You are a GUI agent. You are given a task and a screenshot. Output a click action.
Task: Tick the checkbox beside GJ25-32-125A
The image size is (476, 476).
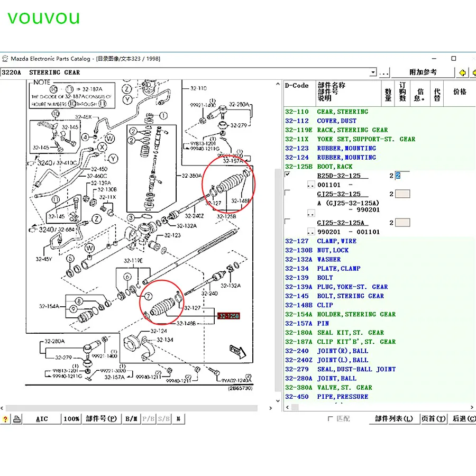point(287,221)
